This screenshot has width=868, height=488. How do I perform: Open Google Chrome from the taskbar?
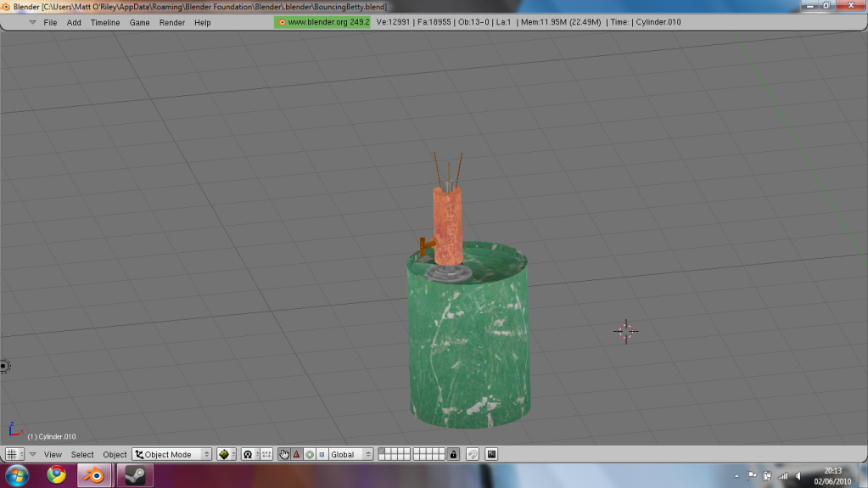(56, 474)
